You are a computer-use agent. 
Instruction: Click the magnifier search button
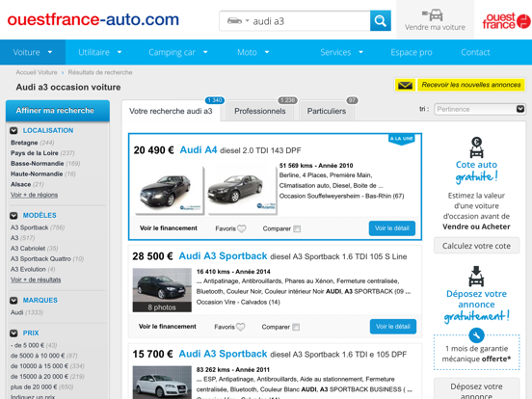[380, 20]
